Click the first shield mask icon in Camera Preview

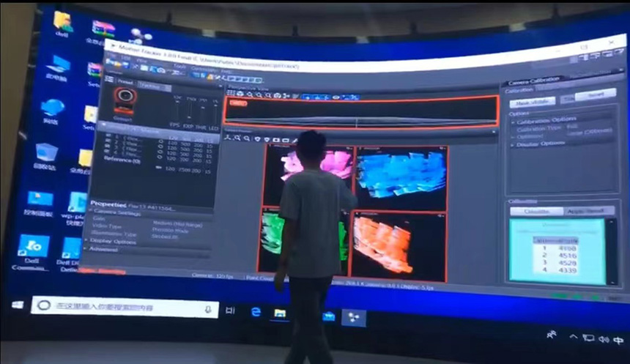pyautogui.click(x=257, y=139)
